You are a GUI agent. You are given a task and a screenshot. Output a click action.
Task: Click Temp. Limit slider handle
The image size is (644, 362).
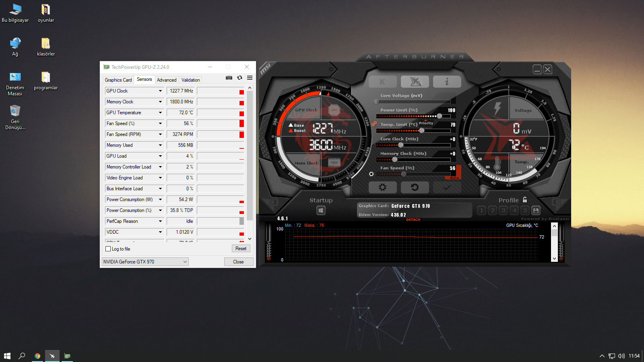[x=422, y=130]
